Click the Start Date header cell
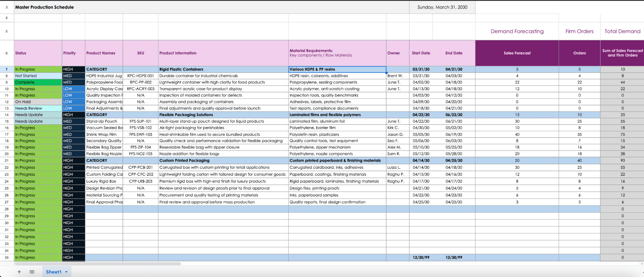This screenshot has width=644, height=277. coord(421,53)
